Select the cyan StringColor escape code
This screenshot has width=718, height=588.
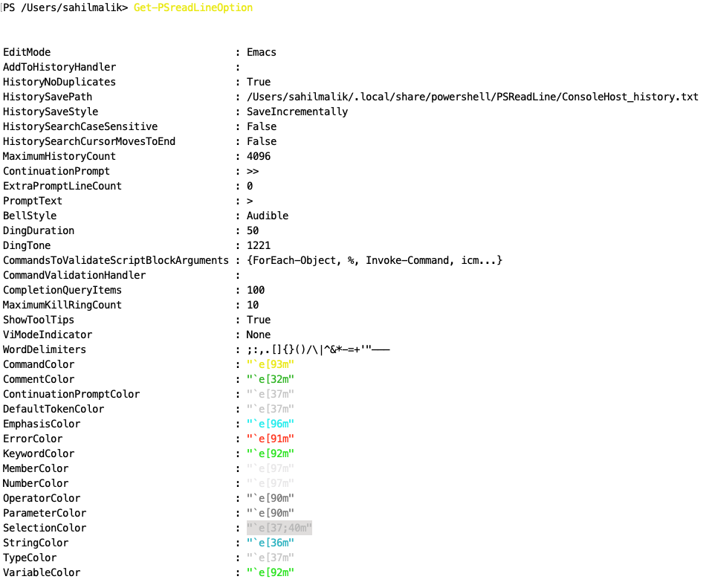pyautogui.click(x=271, y=543)
